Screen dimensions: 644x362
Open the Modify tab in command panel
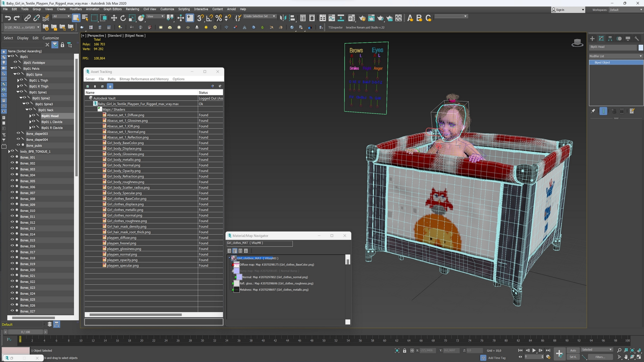601,39
